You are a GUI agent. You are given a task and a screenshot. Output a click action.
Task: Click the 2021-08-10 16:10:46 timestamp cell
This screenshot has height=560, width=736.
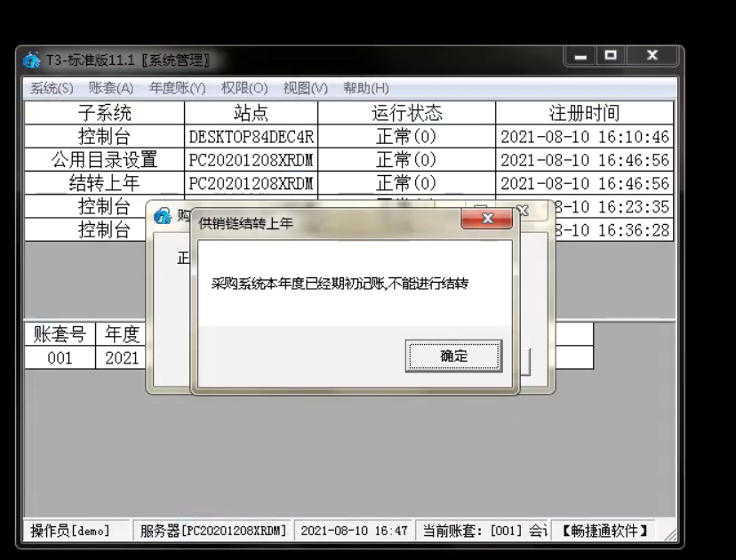click(584, 137)
